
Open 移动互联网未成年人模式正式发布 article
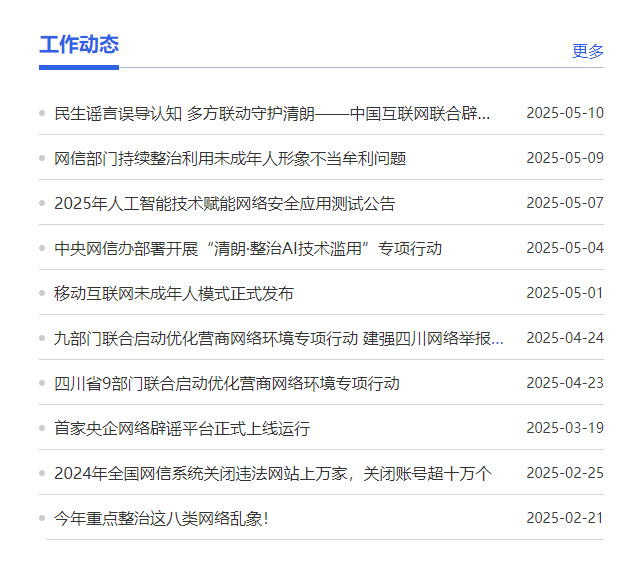tap(174, 293)
